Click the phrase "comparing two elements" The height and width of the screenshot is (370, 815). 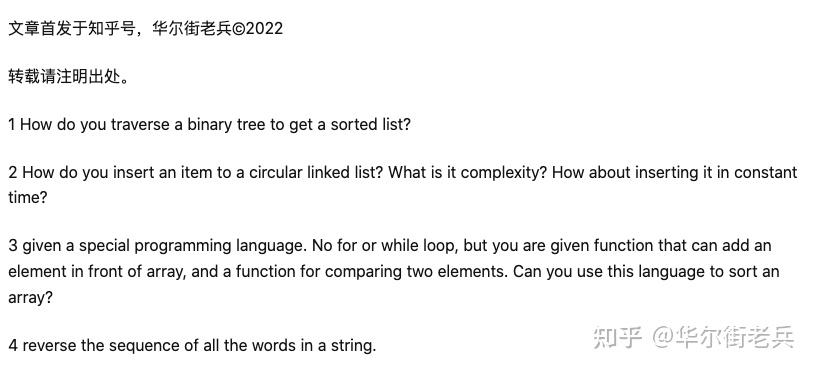[x=416, y=272]
